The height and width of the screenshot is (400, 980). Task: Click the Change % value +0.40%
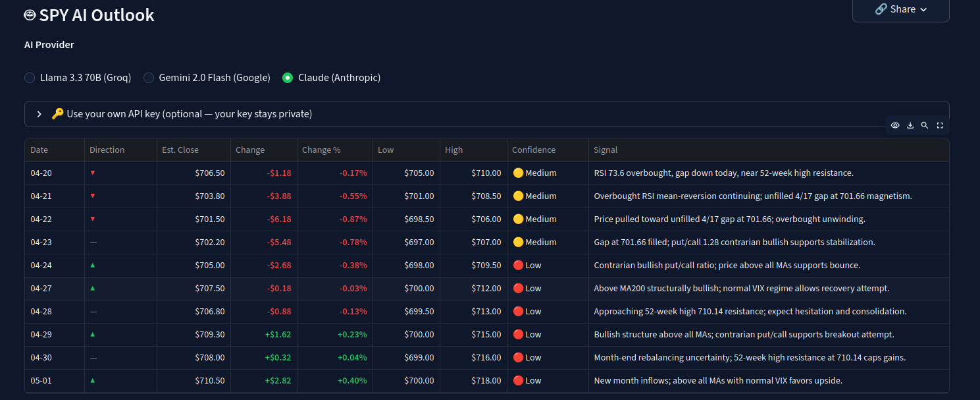pos(352,381)
